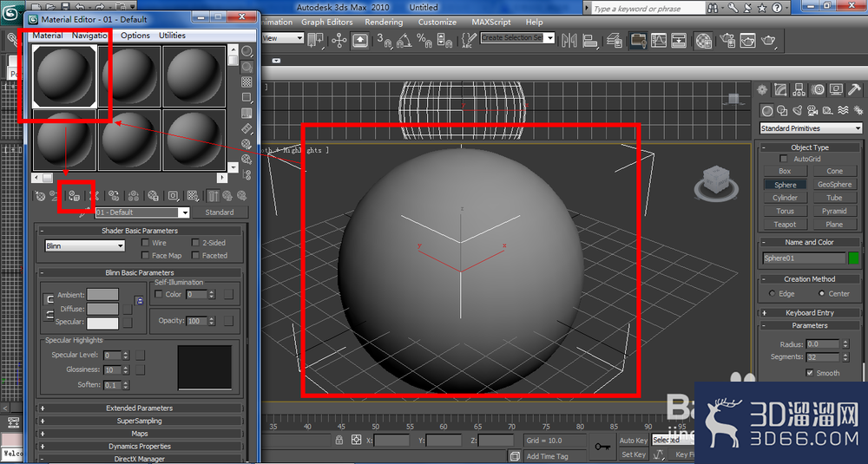Click Get Material icon in Material Editor
Screen dimensions: 868x464
tap(40, 196)
